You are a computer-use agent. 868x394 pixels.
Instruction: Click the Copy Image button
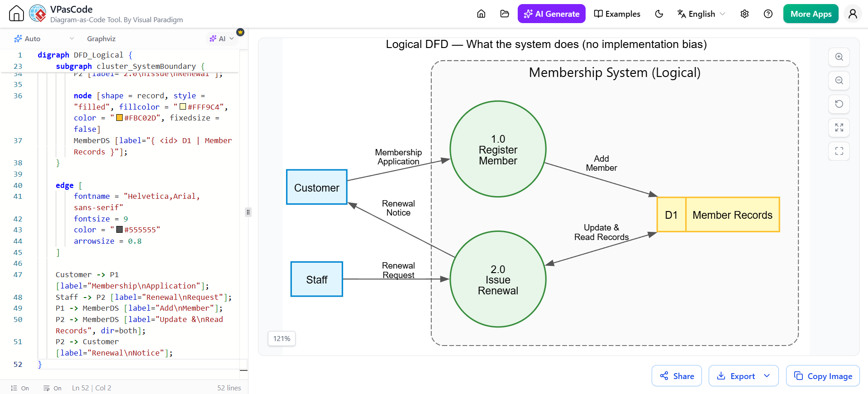[x=823, y=376]
